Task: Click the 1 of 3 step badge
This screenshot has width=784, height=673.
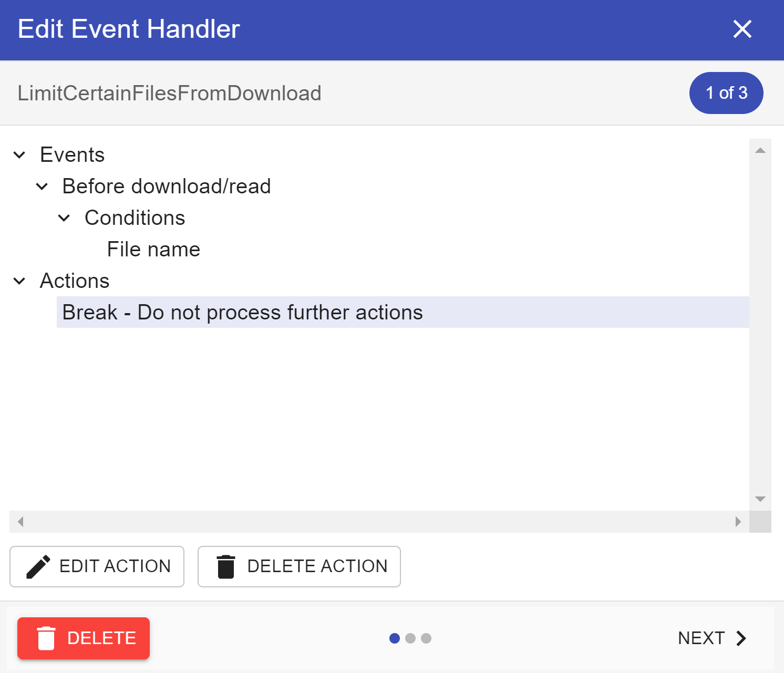Action: point(726,93)
